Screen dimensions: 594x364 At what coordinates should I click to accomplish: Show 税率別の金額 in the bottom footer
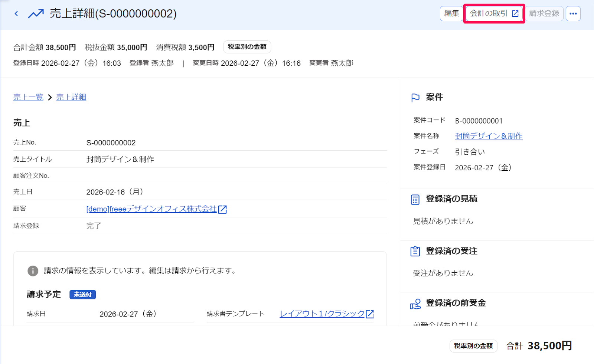[473, 346]
